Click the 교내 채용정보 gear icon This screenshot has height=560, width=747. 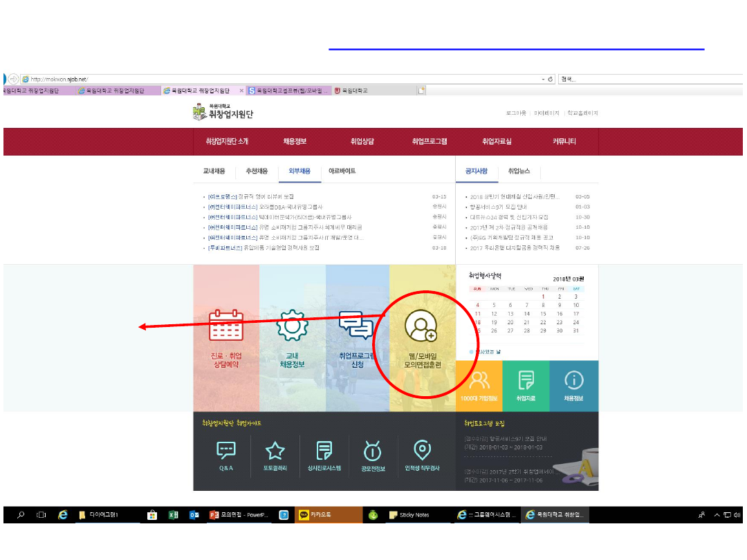coord(291,326)
